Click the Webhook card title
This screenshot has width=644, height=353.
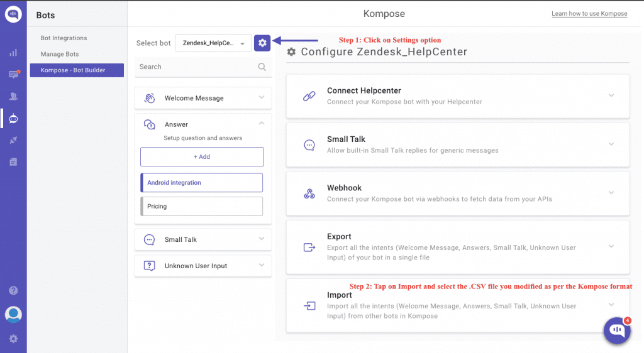pyautogui.click(x=344, y=188)
